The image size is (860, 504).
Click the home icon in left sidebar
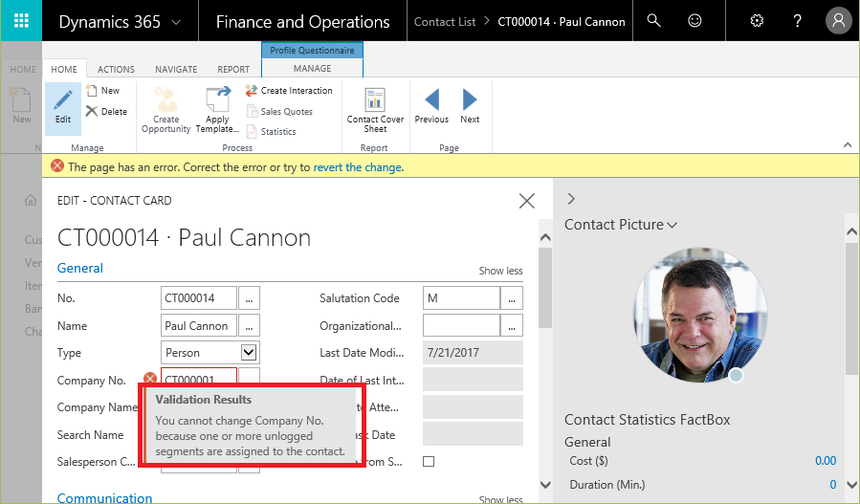(31, 200)
